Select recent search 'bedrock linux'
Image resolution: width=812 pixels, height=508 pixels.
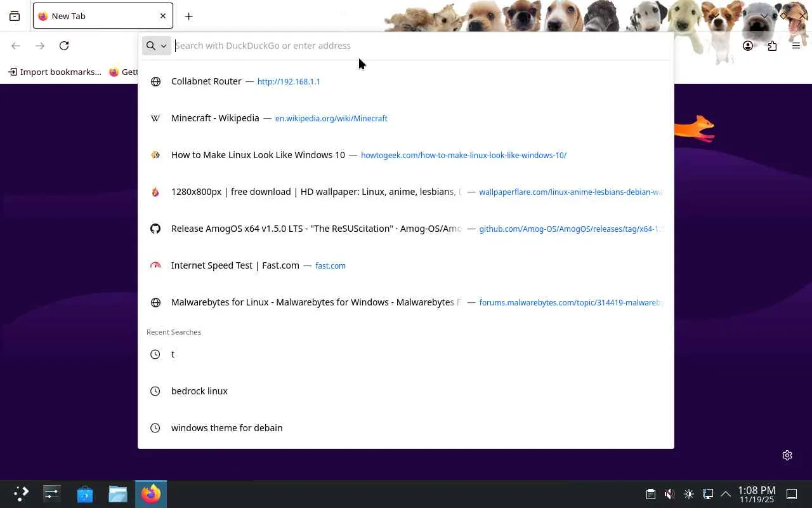(x=406, y=391)
